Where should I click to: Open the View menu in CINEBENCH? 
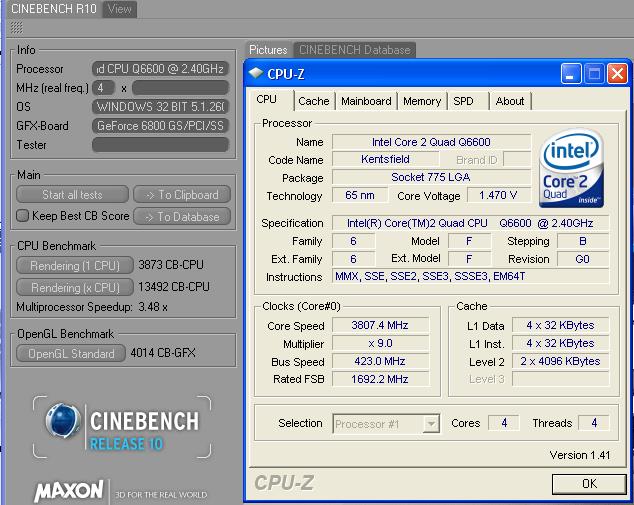tap(119, 9)
